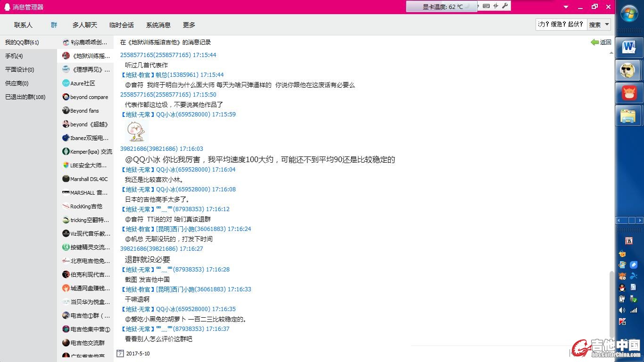Open 《地狱训练摇 group in list
This screenshot has height=362, width=644.
click(x=85, y=56)
